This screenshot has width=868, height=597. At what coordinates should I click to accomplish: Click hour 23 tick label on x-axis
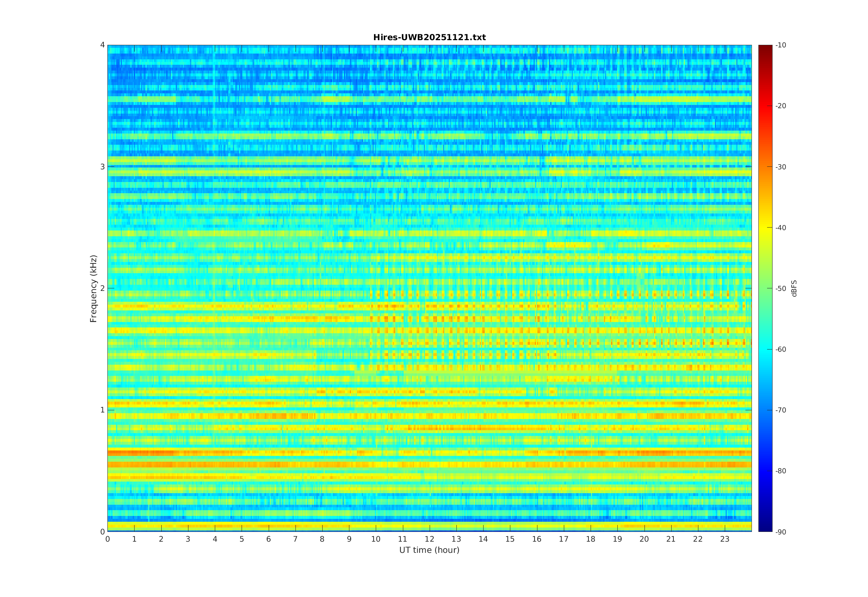pos(724,539)
